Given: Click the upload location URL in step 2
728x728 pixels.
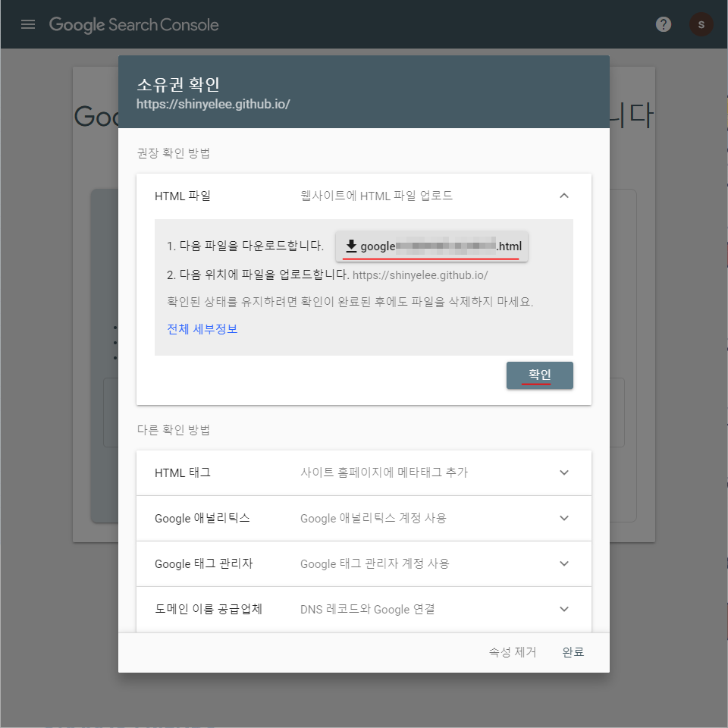Looking at the screenshot, I should [x=420, y=275].
